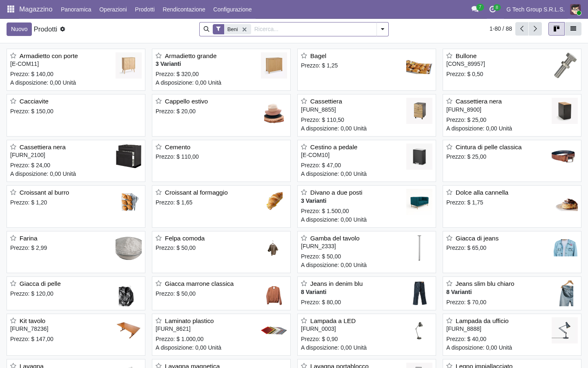Click the Cassettiera nera FURN_2100 thumbnail
The image size is (588, 368).
(x=129, y=157)
